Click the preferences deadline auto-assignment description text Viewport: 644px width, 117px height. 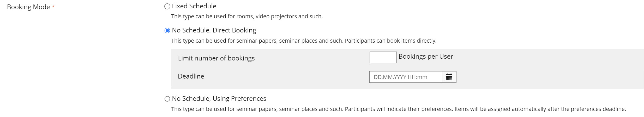(398, 109)
